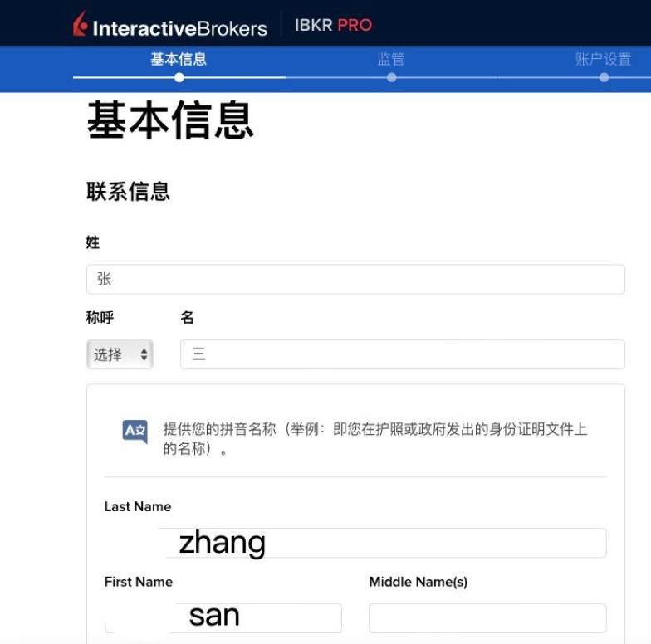The image size is (651, 644).
Task: Click the Interactive Brokers flame logo icon
Action: pyautogui.click(x=80, y=23)
